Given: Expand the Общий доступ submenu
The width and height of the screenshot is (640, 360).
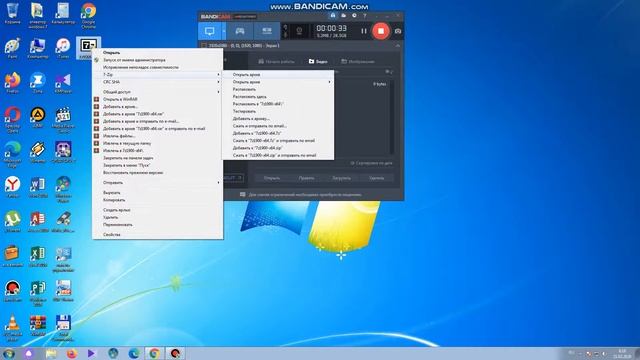Looking at the screenshot, I should point(158,92).
